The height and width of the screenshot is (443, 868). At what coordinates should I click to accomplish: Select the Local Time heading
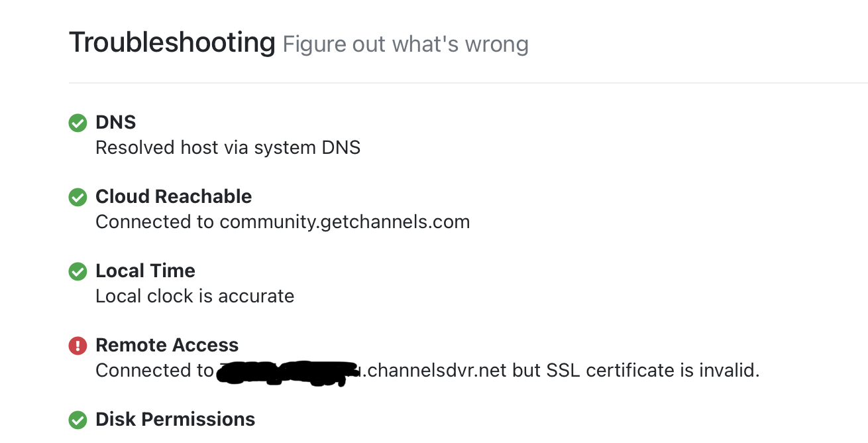pos(145,271)
